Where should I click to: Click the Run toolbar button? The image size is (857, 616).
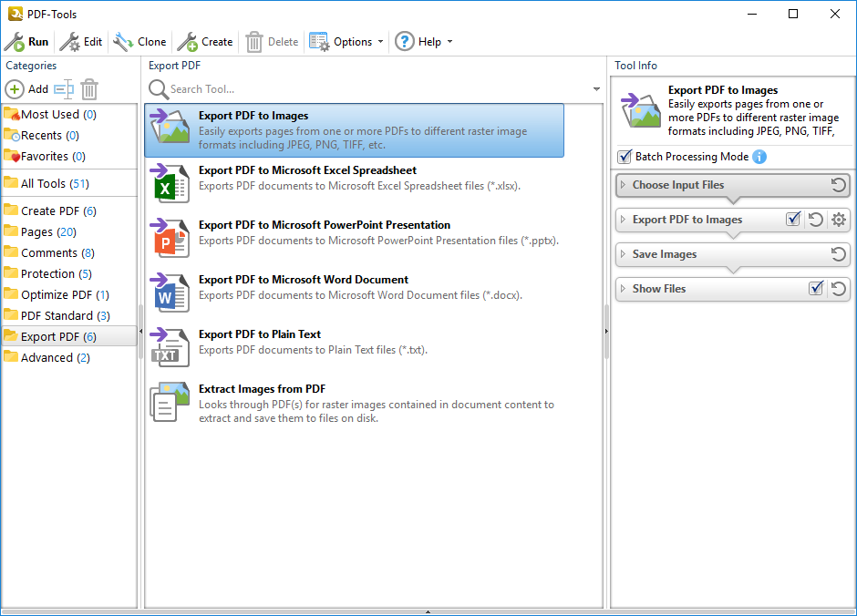(x=26, y=42)
